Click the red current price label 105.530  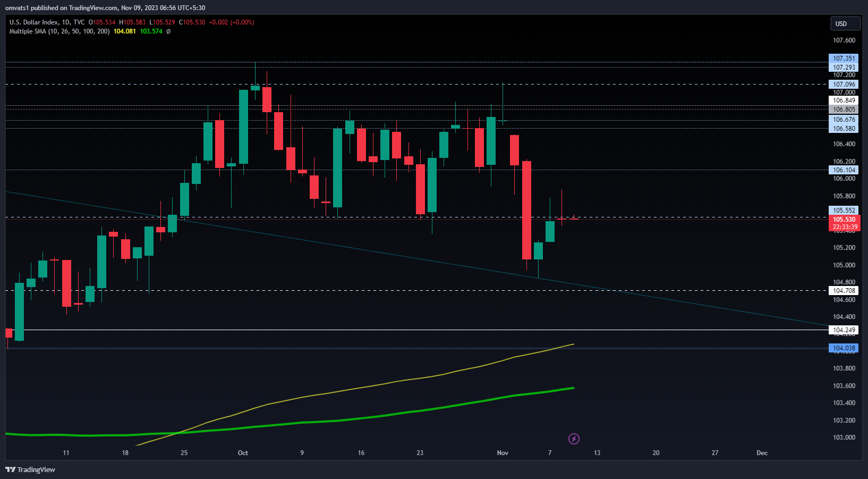click(x=844, y=220)
